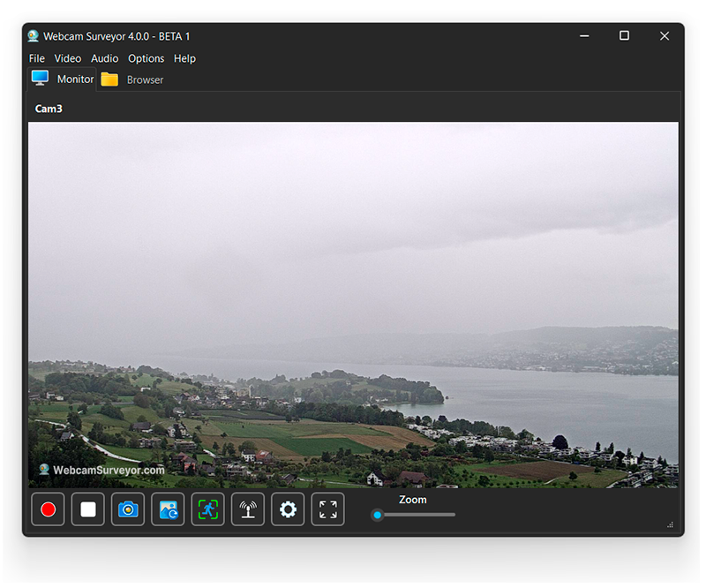
Task: Stop capture with the white square button
Action: click(x=88, y=509)
